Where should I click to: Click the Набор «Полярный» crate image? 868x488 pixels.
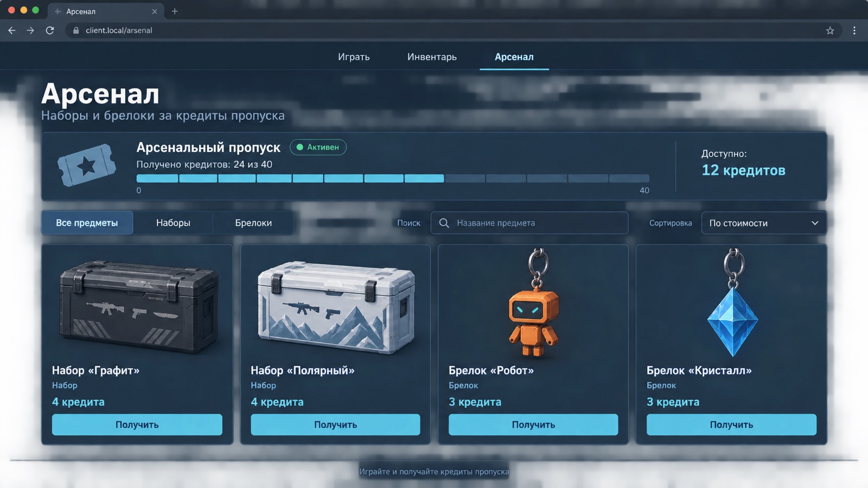click(x=336, y=307)
